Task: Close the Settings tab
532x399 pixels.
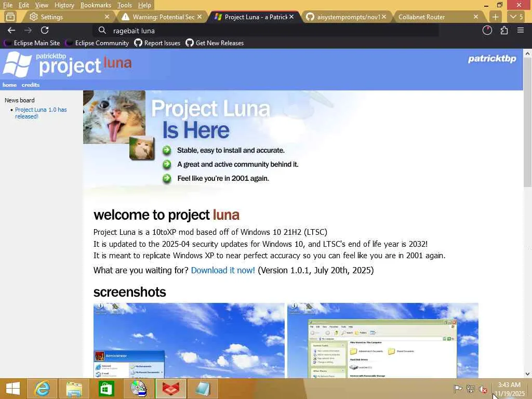Action: [107, 17]
